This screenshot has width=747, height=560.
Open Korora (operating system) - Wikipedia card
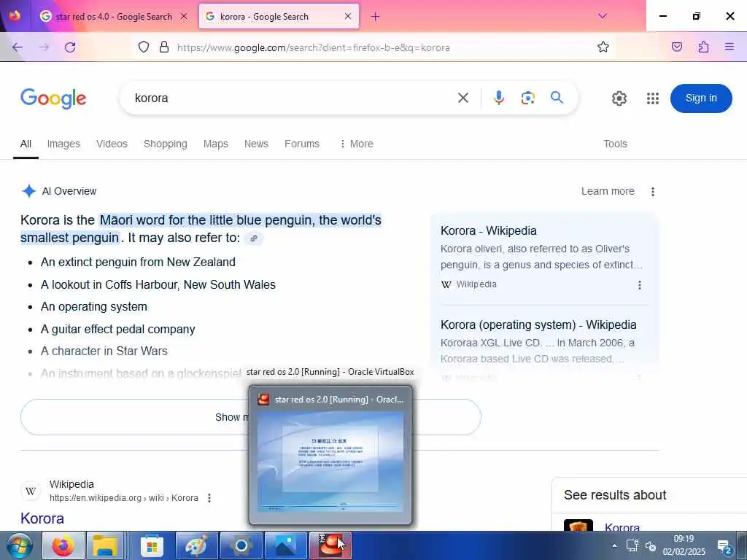click(x=538, y=324)
